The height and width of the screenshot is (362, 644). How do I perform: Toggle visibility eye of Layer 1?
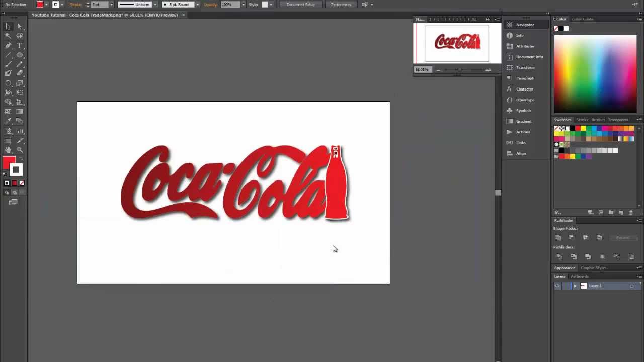[557, 286]
